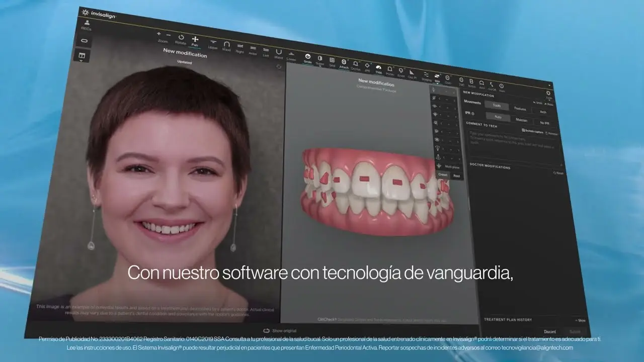Show the Right side view
Screen dimensions: 644x362
(x=240, y=48)
